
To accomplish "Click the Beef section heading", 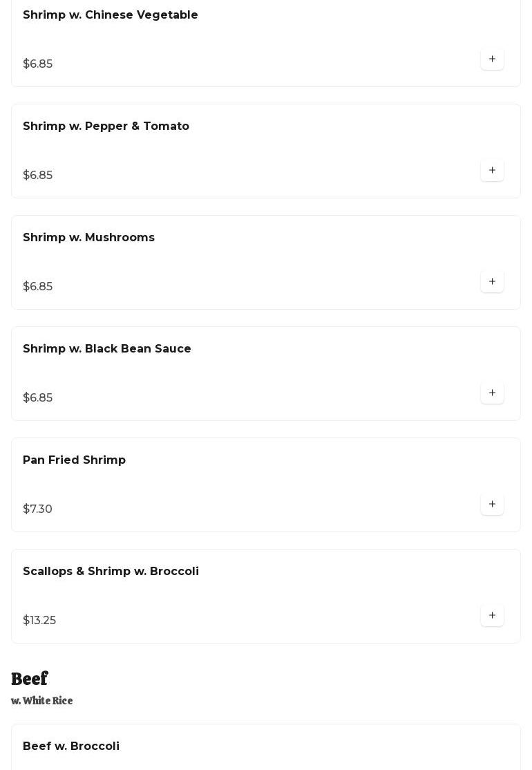I will pyautogui.click(x=30, y=679).
